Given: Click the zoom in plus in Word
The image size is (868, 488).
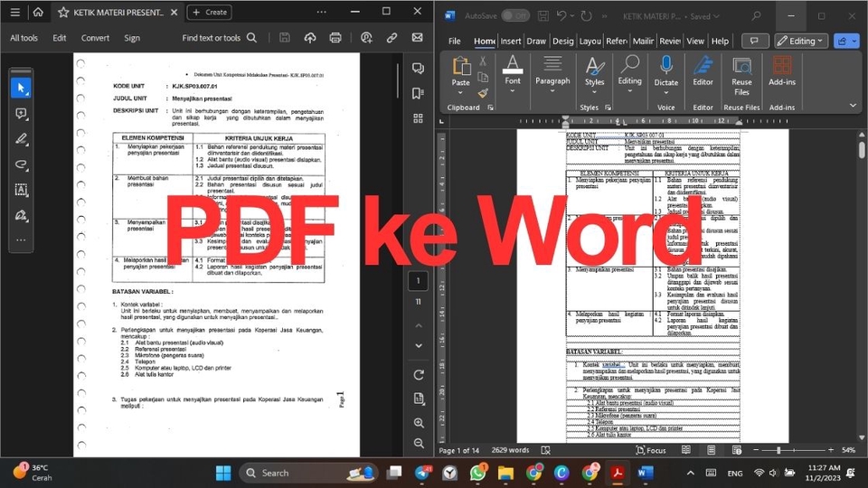Looking at the screenshot, I should [x=830, y=450].
